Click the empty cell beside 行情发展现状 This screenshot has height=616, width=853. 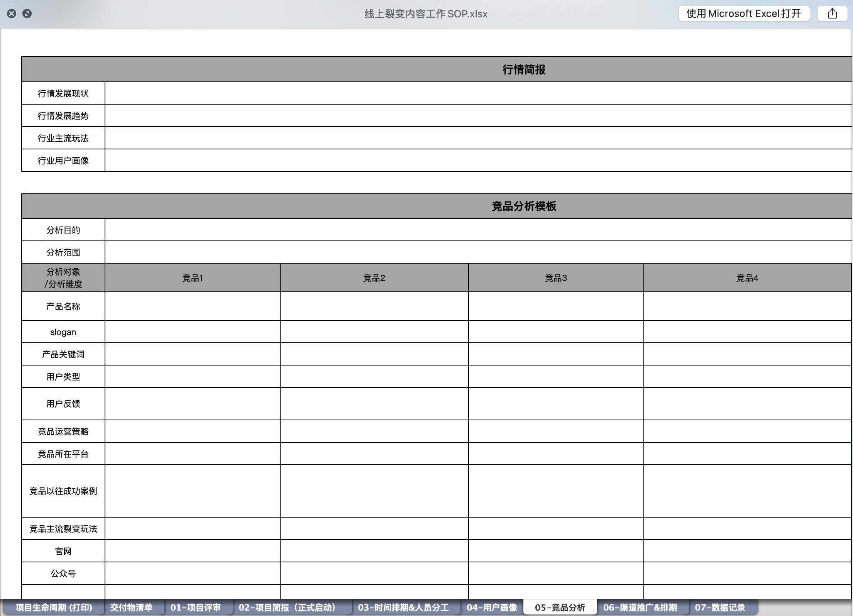478,93
